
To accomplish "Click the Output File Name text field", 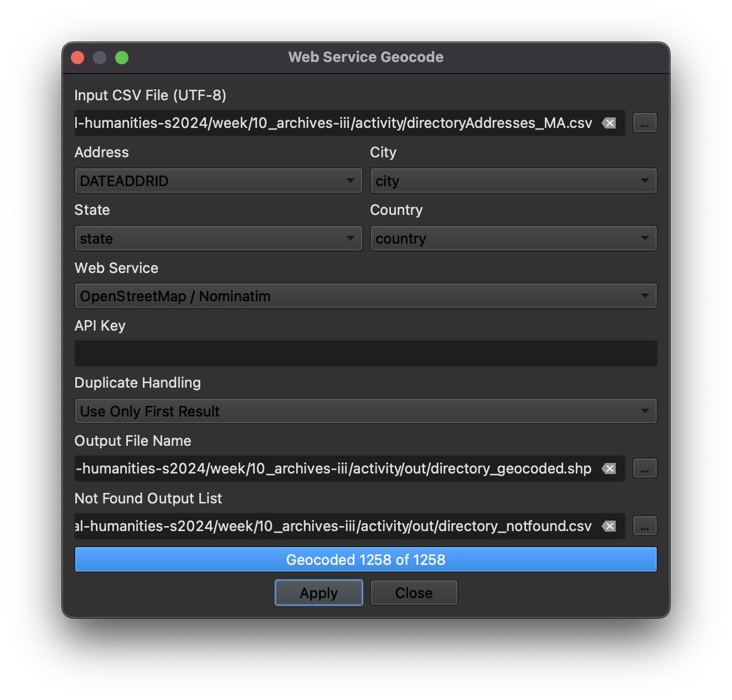I will (x=332, y=469).
